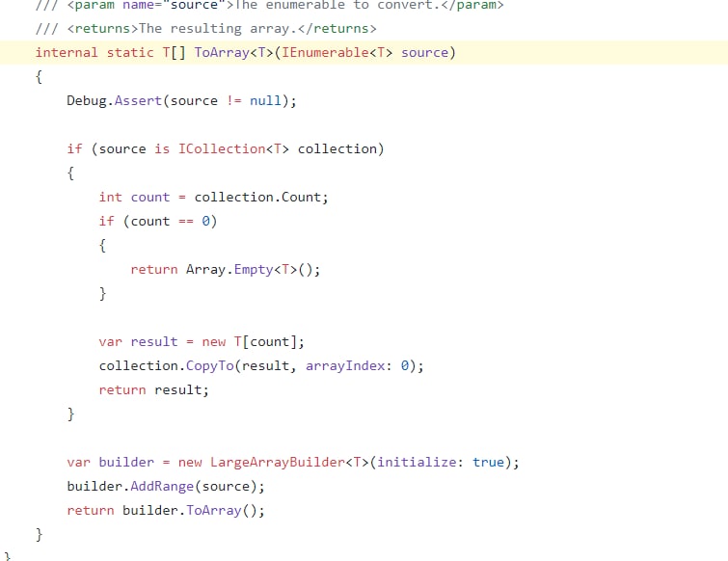Click 'count == 0' condition
Viewport: 728px width, 561px height.
170,222
